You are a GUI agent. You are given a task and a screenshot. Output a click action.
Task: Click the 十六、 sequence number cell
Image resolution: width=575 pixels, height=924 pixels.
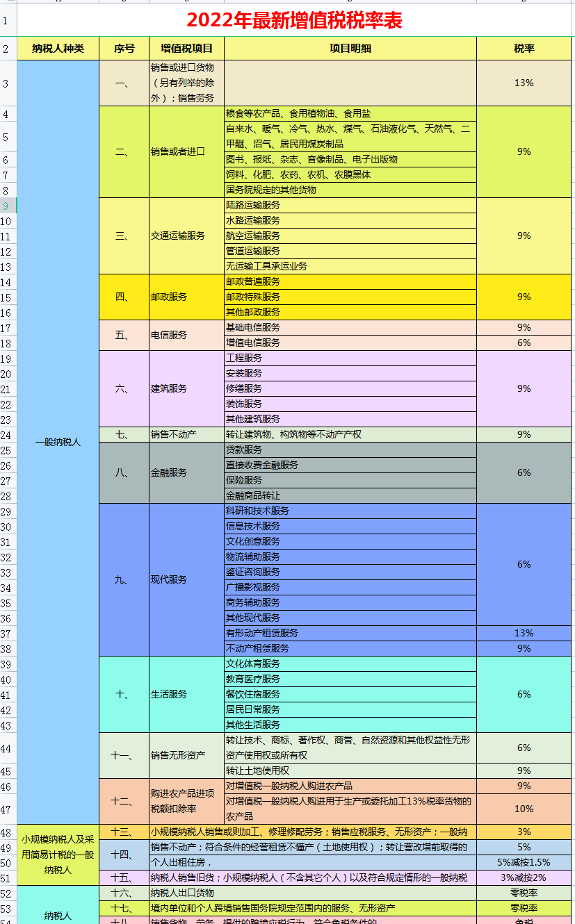pyautogui.click(x=124, y=893)
